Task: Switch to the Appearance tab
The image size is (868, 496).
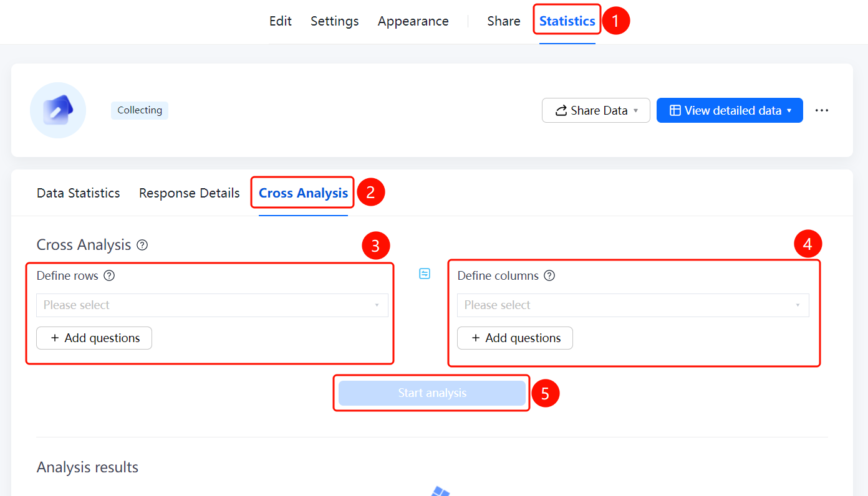Action: pos(413,21)
